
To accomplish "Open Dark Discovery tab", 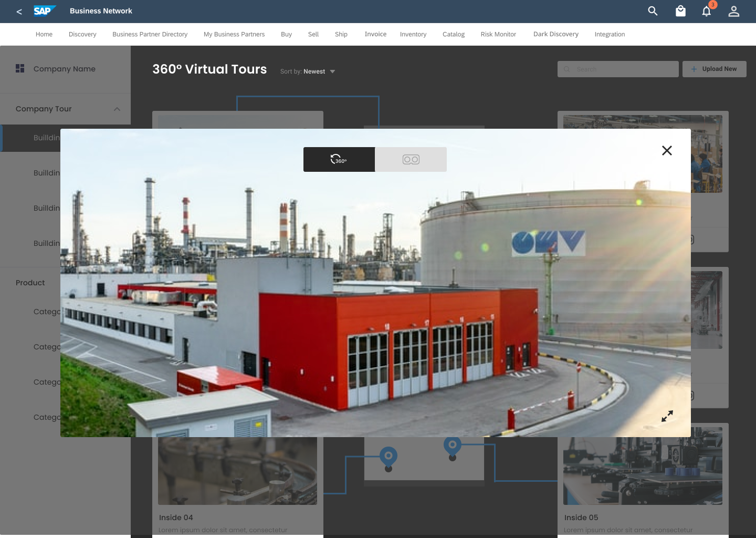I will click(556, 34).
